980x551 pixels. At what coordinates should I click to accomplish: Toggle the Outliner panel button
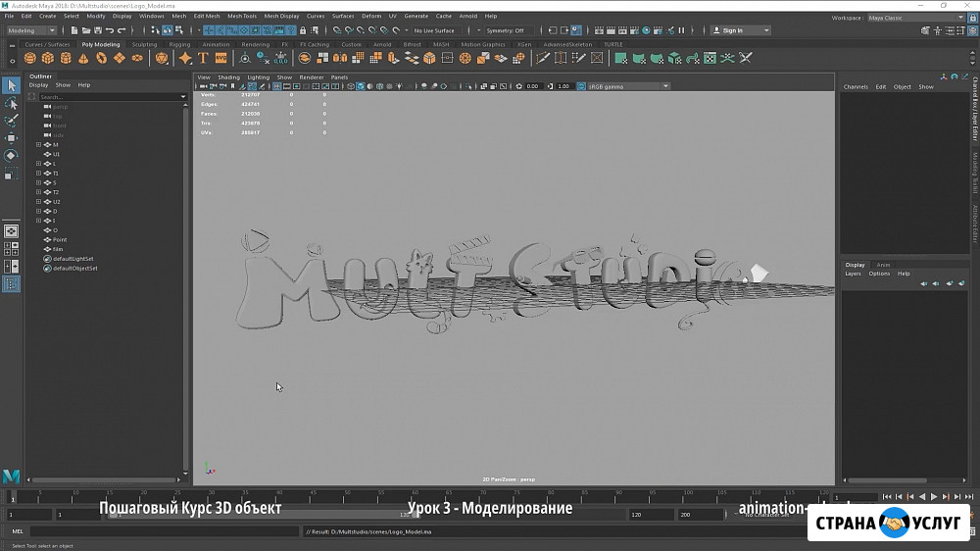[11, 284]
